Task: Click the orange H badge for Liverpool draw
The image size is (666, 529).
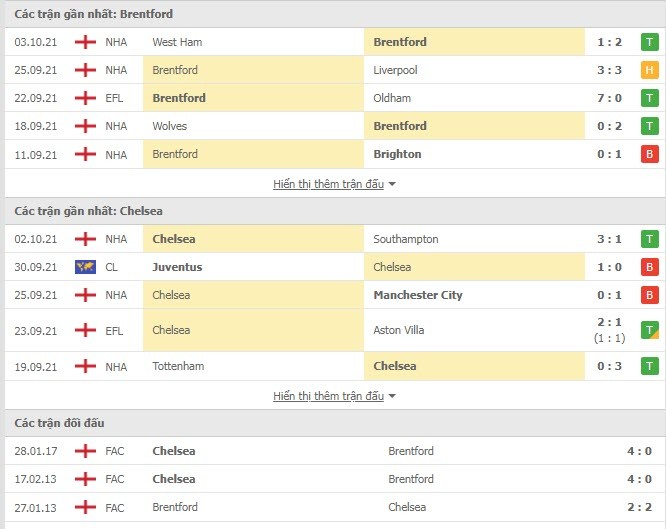Action: (649, 70)
